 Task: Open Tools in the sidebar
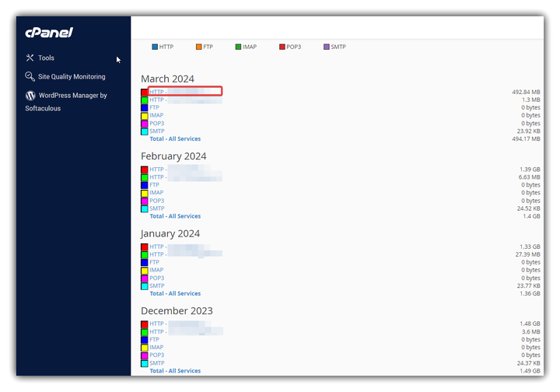coord(46,58)
